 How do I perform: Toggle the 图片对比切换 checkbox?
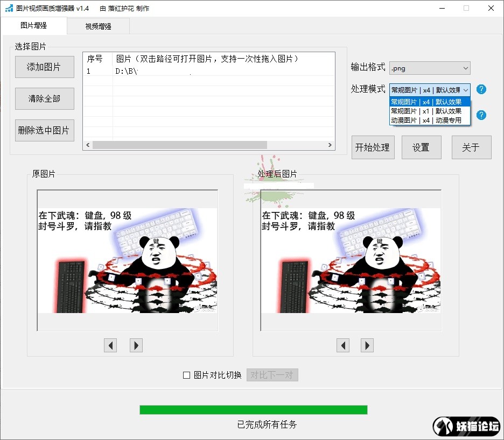[x=186, y=375]
